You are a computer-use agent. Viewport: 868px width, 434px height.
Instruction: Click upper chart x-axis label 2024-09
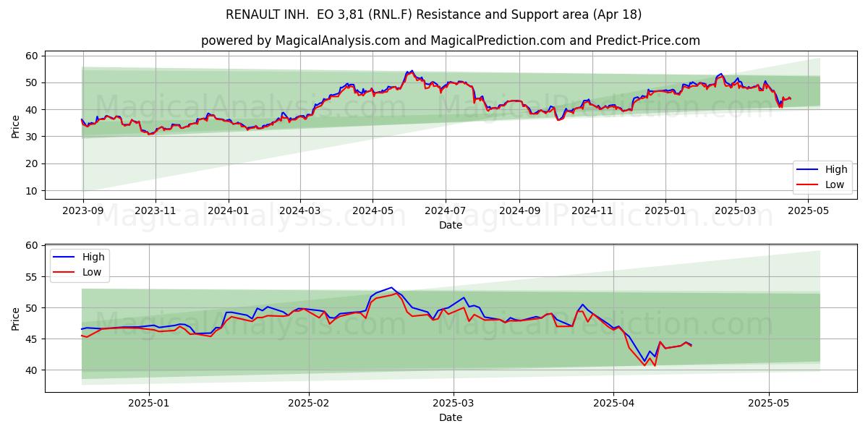519,210
